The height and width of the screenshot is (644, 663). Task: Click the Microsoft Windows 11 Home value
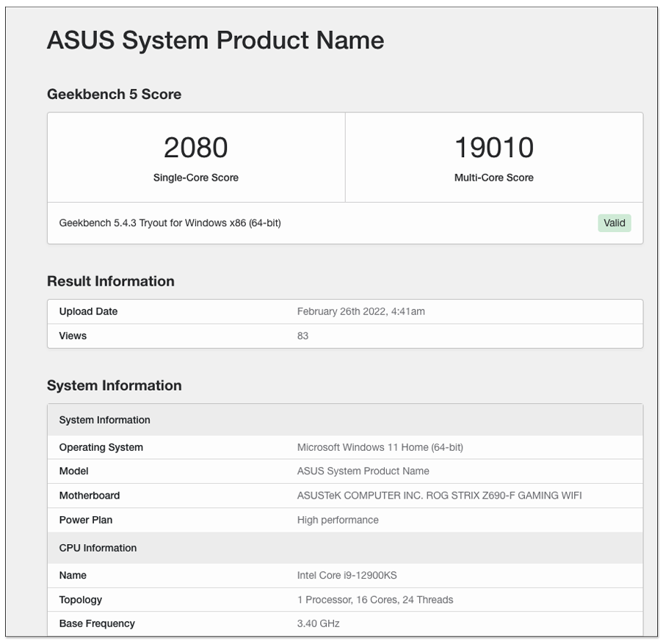click(x=380, y=447)
